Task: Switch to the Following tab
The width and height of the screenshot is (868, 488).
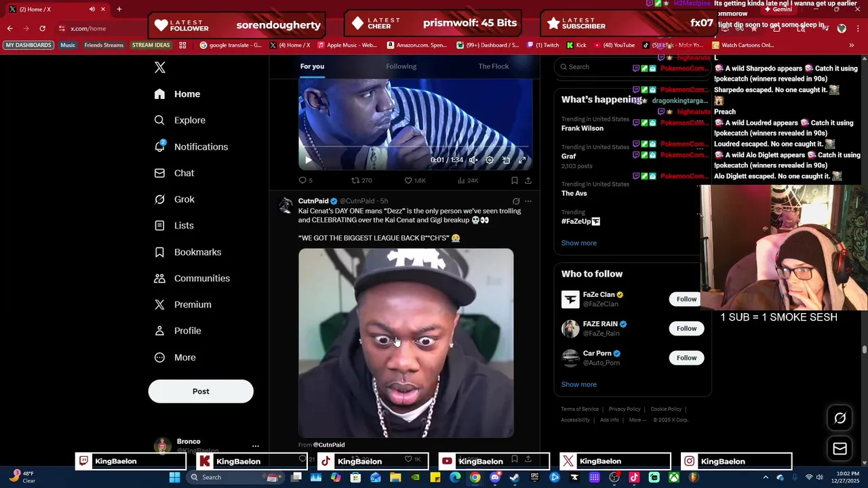Action: click(x=401, y=66)
